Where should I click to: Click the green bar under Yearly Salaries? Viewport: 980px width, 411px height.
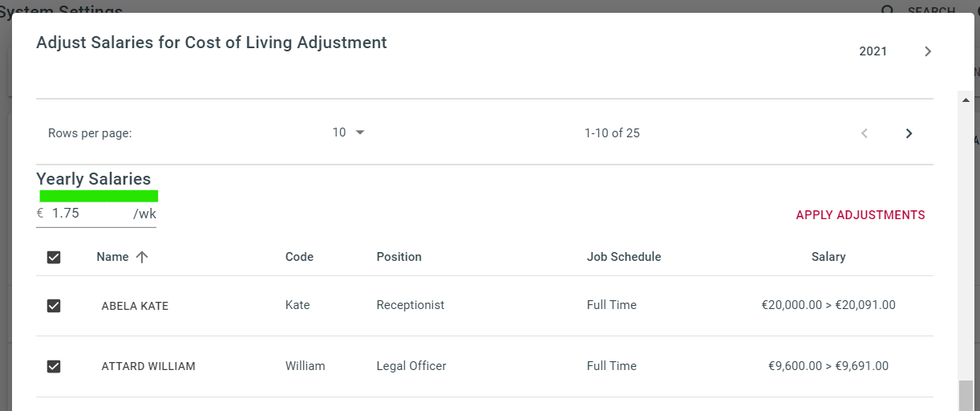pos(99,196)
